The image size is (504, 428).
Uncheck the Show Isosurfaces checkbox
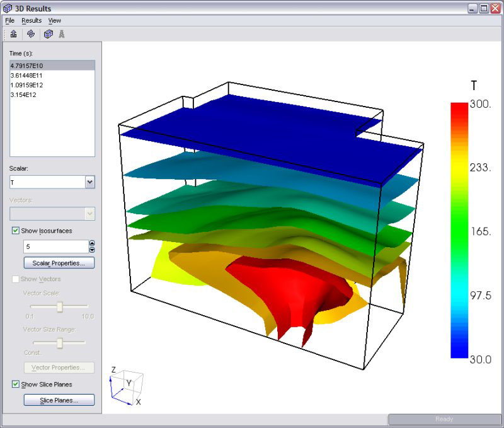point(15,231)
